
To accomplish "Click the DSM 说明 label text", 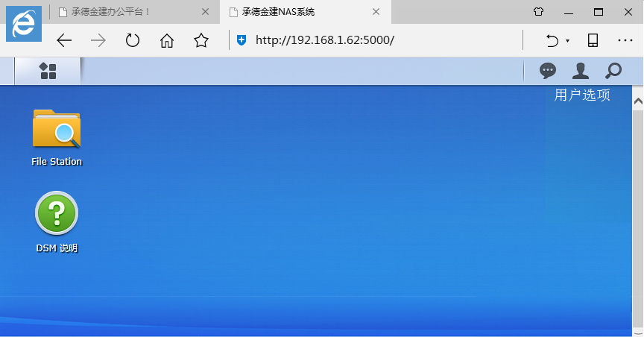I will [57, 248].
